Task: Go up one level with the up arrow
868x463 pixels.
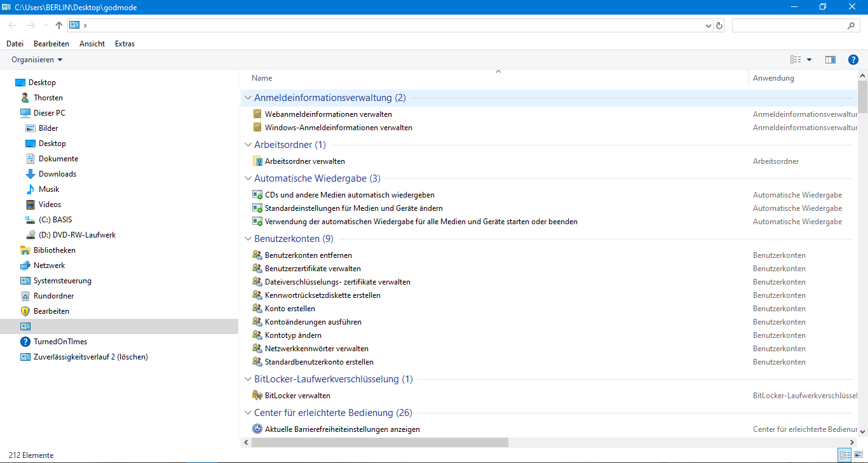Action: (59, 25)
